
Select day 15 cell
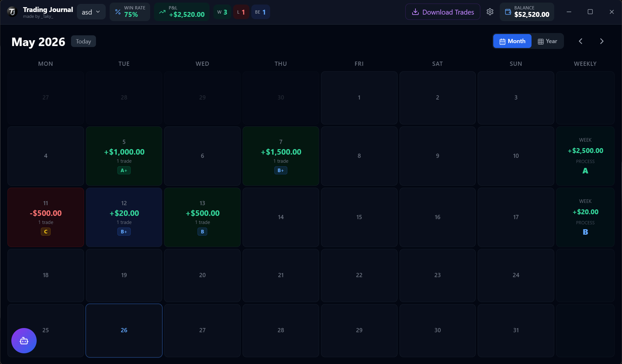(x=359, y=217)
